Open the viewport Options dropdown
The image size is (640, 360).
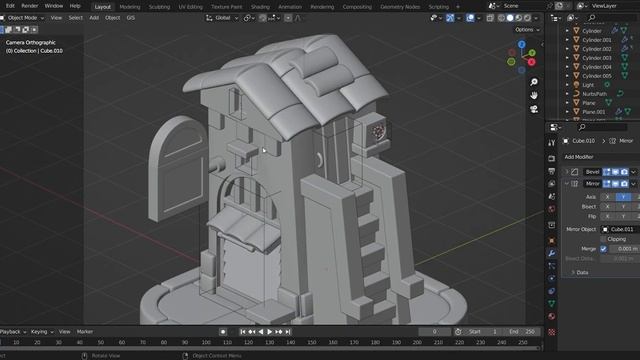pyautogui.click(x=527, y=30)
